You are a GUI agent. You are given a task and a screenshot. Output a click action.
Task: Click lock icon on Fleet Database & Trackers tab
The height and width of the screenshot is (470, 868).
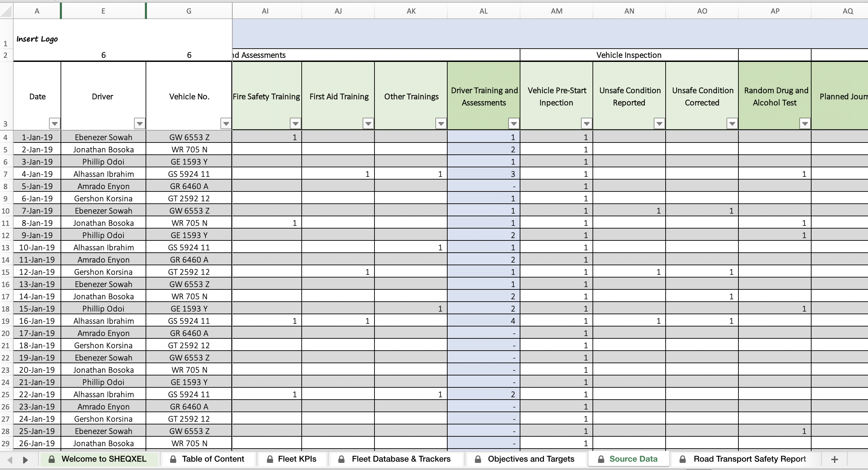[341, 459]
